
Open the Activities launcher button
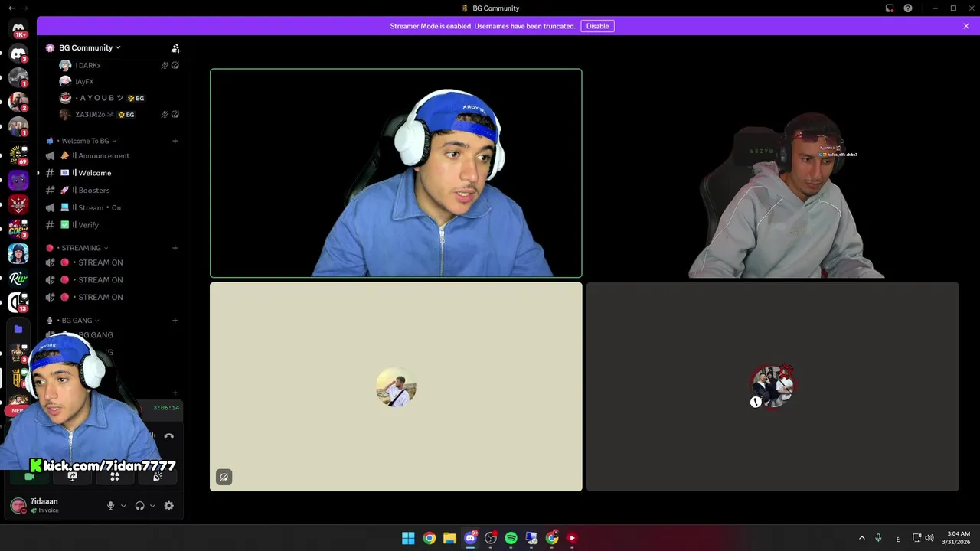(115, 477)
